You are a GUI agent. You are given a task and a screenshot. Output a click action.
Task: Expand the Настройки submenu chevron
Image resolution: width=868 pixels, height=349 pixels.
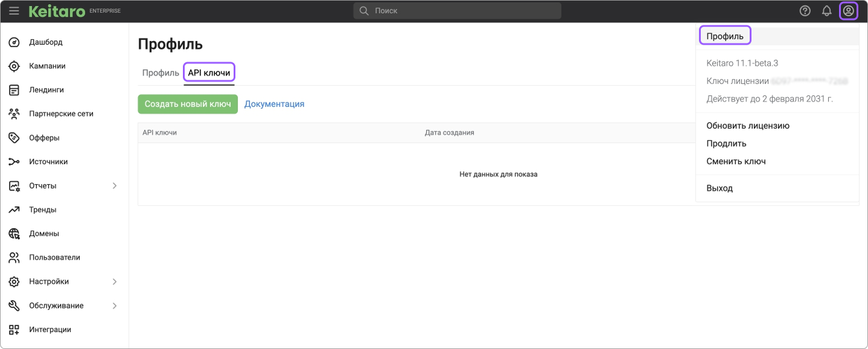point(115,281)
